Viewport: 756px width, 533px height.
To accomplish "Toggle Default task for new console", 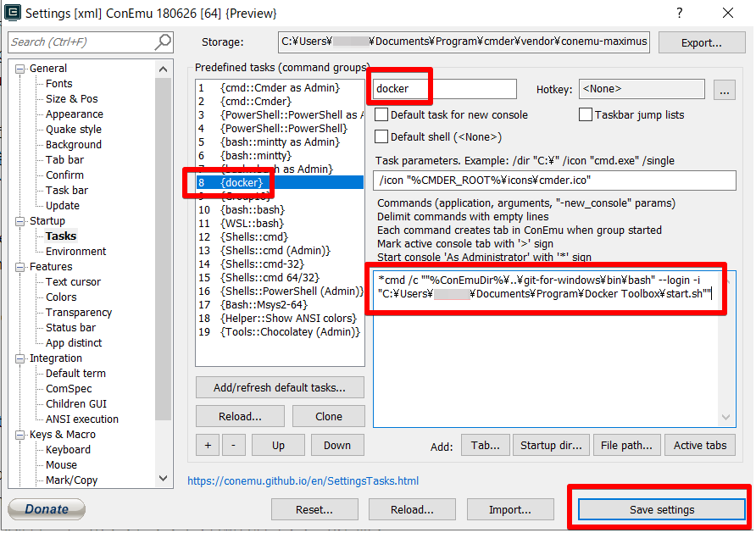I will click(381, 114).
